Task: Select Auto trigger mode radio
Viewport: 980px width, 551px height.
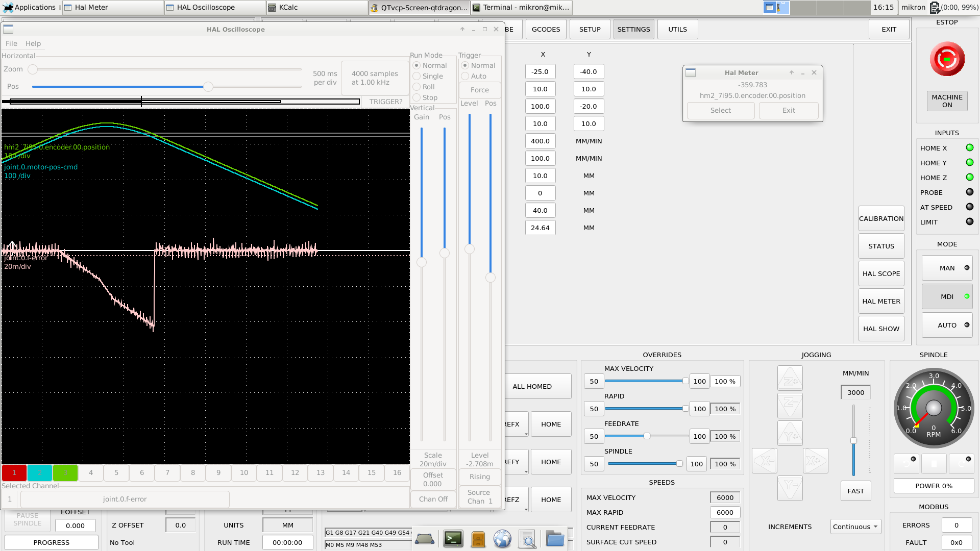Action: 465,76
